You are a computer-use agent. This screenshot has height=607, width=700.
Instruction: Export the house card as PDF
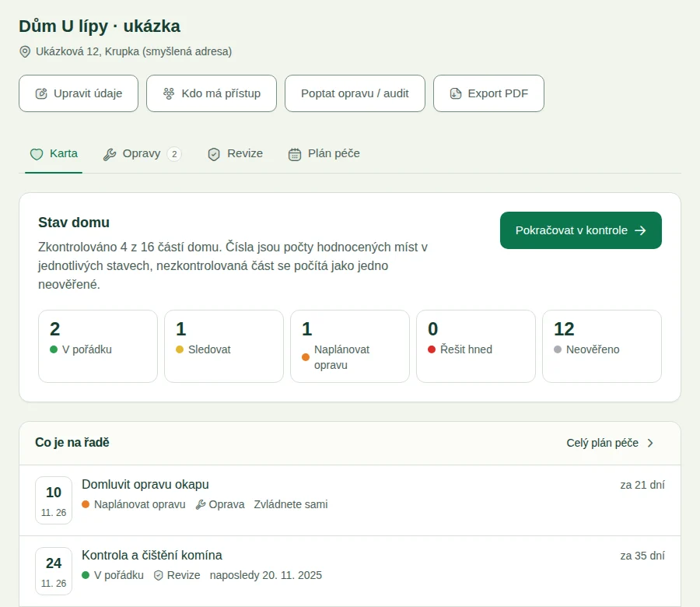coord(489,93)
